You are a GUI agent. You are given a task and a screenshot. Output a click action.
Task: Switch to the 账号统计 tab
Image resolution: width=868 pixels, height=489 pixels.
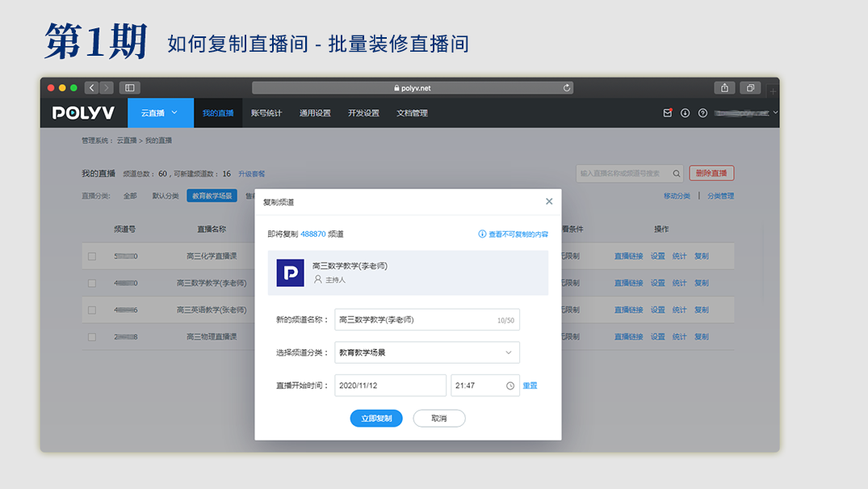pyautogui.click(x=266, y=113)
